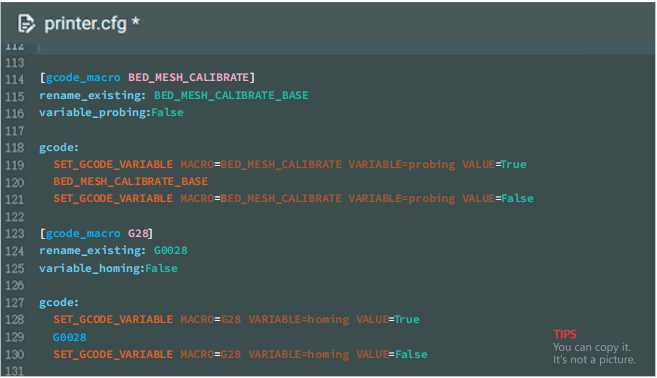Click G0028 in rename_existing line
Screen dimensions: 657x378
coord(171,251)
